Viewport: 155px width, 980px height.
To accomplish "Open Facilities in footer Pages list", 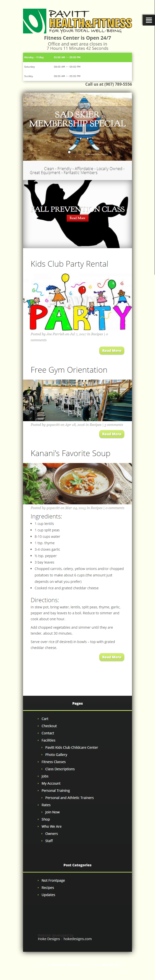I will click(x=48, y=740).
